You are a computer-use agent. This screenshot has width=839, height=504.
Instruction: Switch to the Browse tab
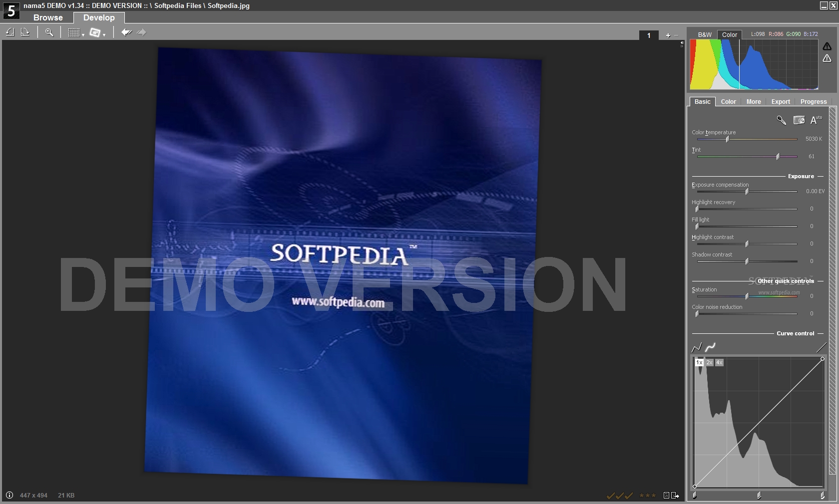point(48,17)
